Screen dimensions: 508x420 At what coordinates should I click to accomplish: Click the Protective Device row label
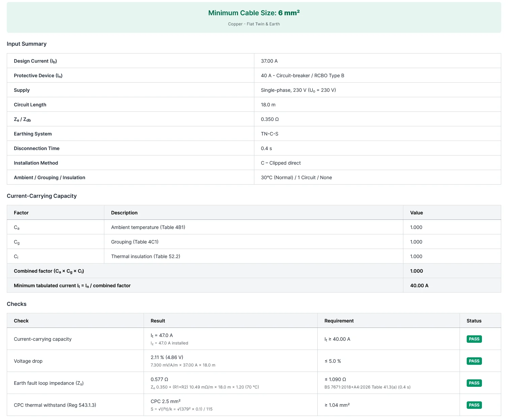(38, 76)
